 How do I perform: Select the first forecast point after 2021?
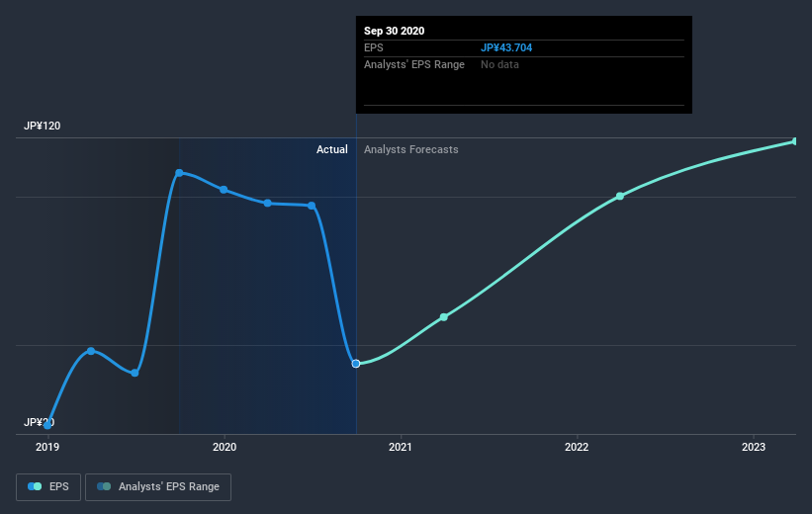click(444, 317)
